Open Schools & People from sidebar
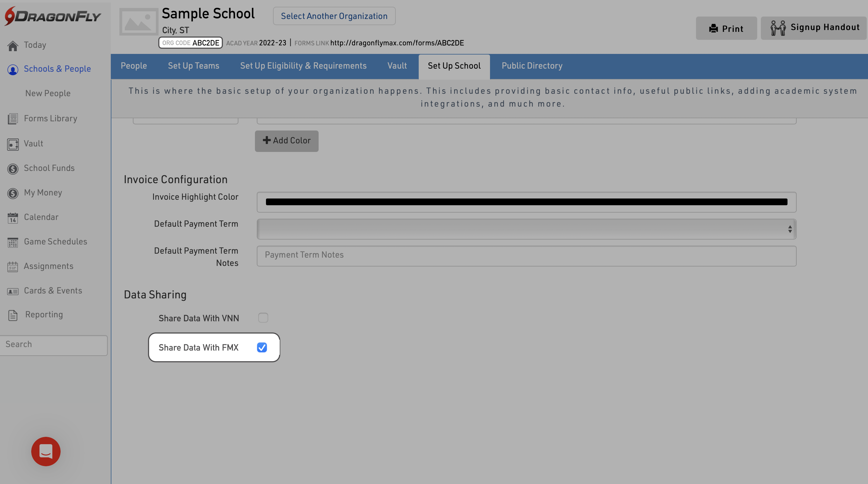868x484 pixels. 57,69
